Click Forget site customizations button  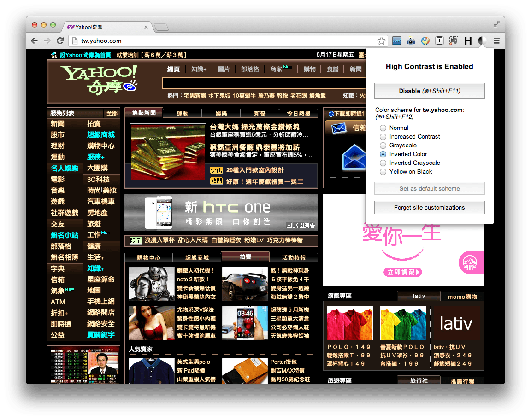pyautogui.click(x=429, y=208)
